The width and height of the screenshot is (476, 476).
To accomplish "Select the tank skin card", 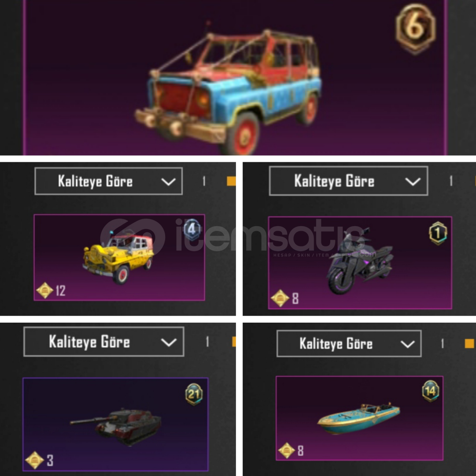I will click(x=116, y=424).
